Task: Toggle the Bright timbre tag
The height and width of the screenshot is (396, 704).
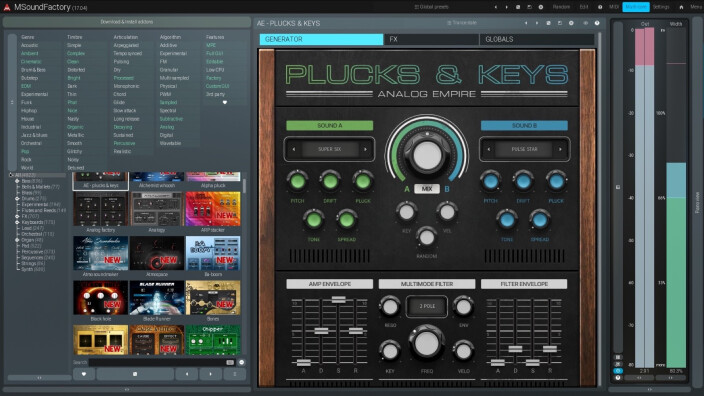Action: (74, 78)
